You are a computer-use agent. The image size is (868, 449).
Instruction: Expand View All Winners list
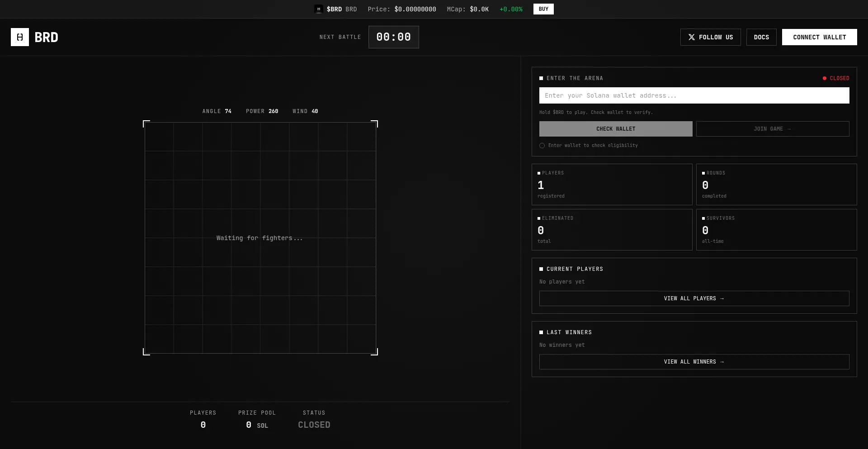694,362
